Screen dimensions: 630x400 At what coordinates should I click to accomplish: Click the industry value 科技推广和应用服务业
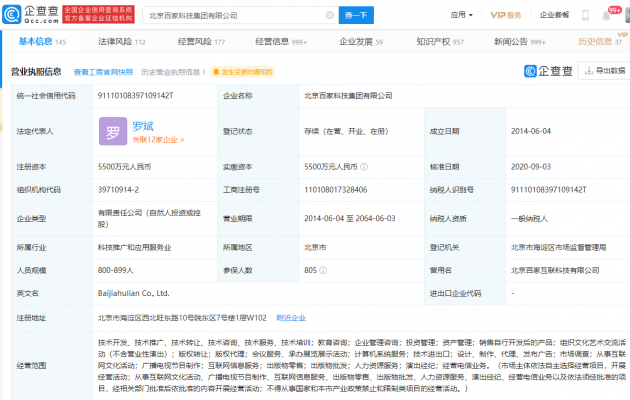134,247
